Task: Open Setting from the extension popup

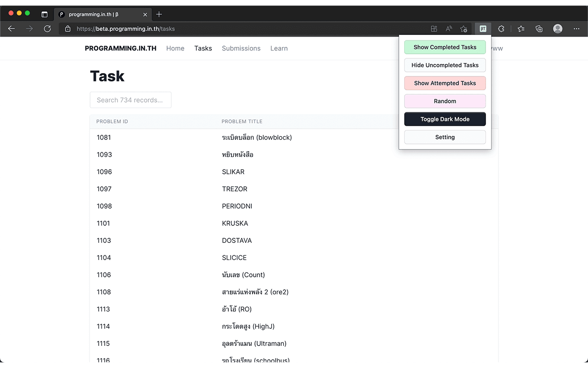Action: click(445, 137)
